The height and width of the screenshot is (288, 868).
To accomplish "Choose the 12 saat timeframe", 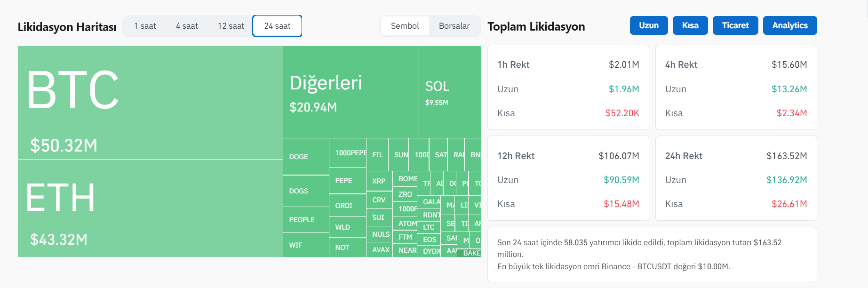I will tap(231, 26).
